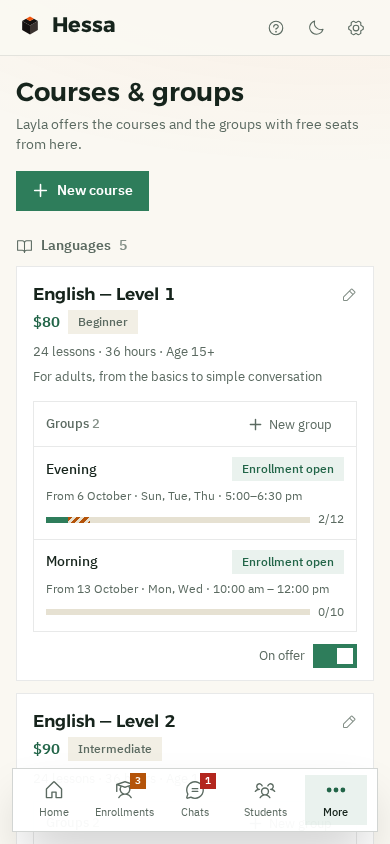Click the Enrollments badge showing 3
The width and height of the screenshot is (390, 844).
click(x=138, y=780)
